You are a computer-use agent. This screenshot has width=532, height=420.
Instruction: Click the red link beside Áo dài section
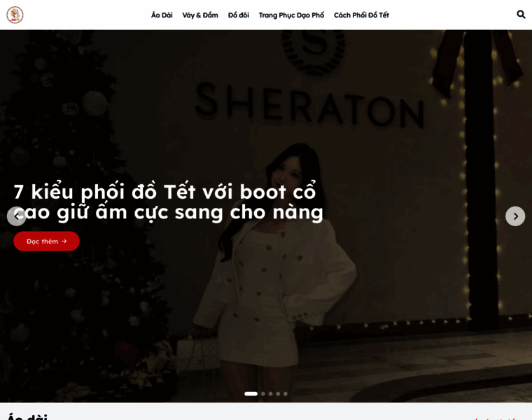tap(496, 419)
